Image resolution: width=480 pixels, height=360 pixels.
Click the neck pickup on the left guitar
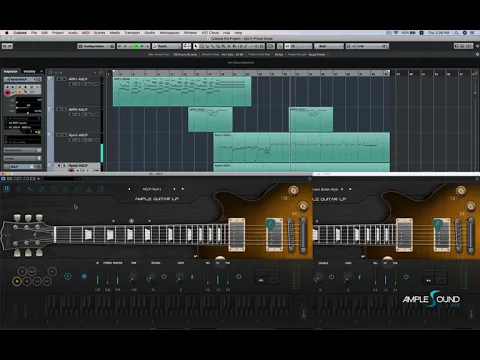tap(237, 235)
